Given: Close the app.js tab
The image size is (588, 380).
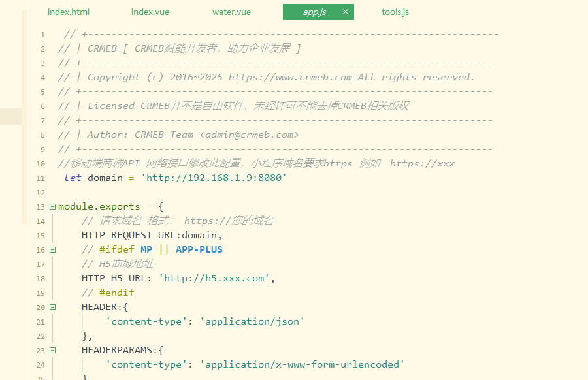Looking at the screenshot, I should pos(346,12).
